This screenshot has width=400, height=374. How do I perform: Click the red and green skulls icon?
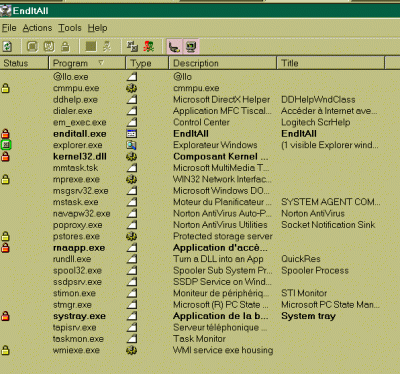click(x=149, y=47)
